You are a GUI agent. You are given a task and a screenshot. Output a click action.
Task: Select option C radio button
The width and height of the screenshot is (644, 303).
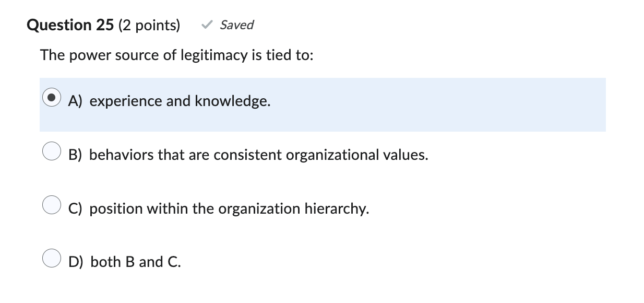(52, 205)
